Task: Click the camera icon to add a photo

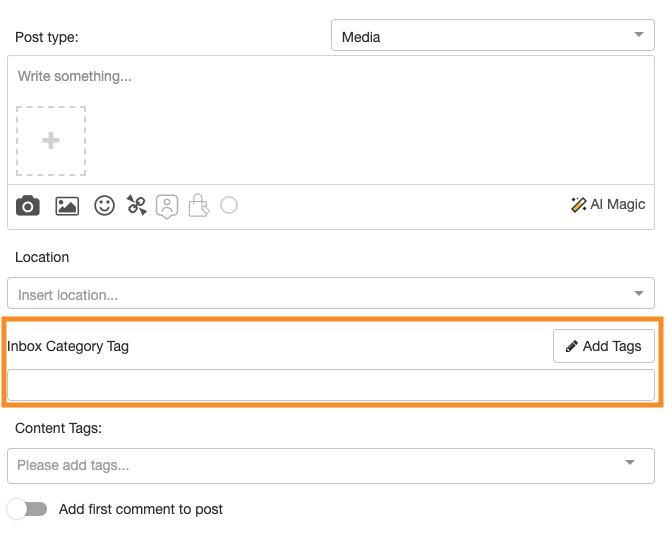Action: pyautogui.click(x=28, y=206)
